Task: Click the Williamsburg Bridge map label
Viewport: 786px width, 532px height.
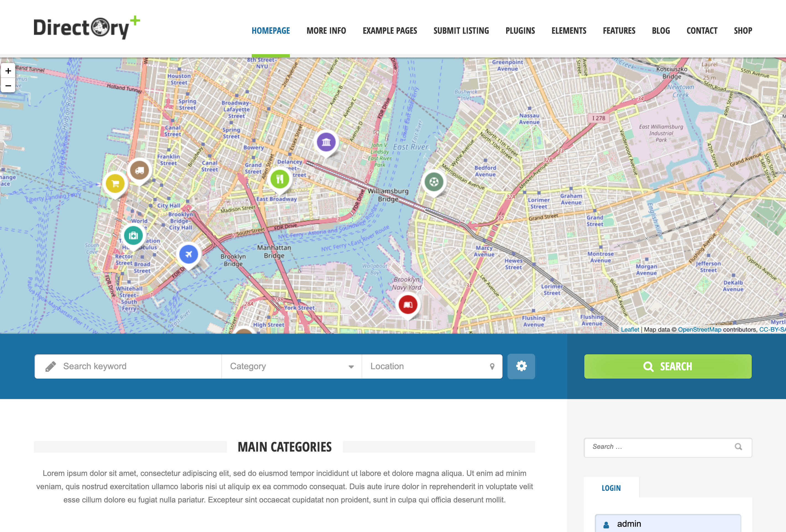Action: [x=388, y=195]
